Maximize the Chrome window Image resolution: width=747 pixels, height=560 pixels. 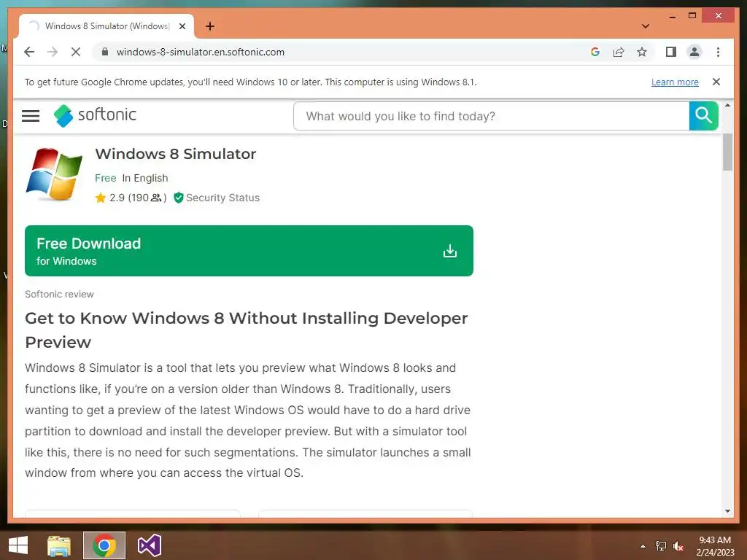point(692,16)
